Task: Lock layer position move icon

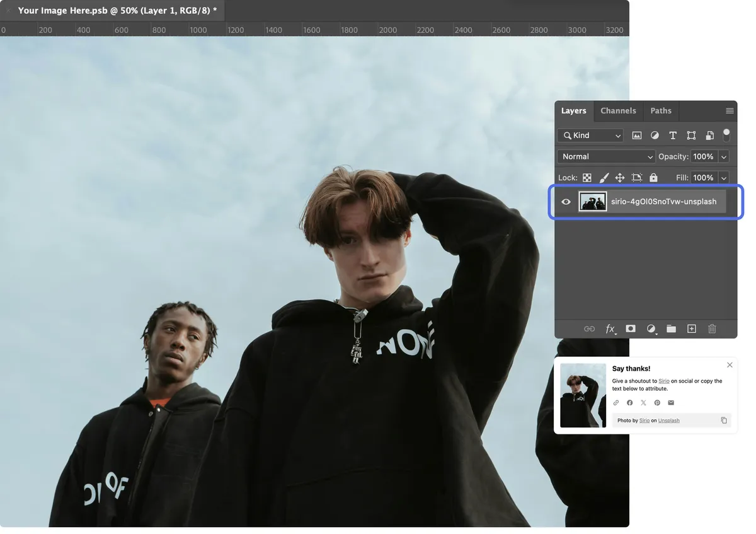Action: [x=620, y=178]
